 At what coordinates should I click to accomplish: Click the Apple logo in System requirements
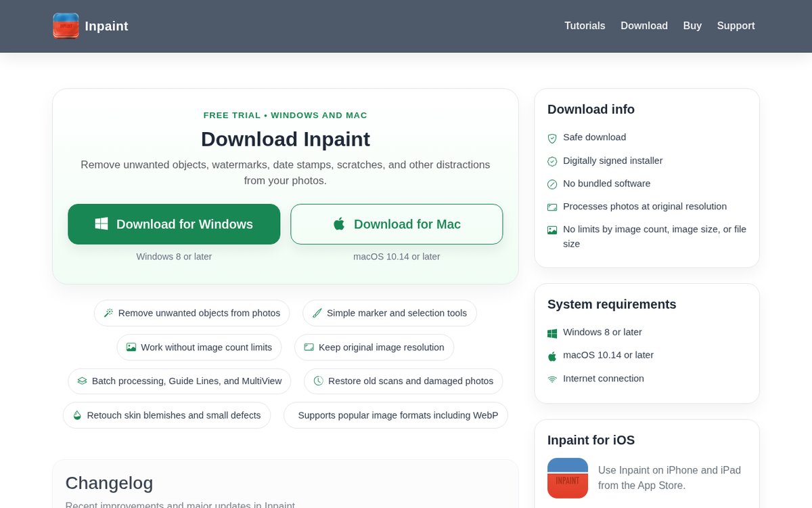pyautogui.click(x=552, y=356)
